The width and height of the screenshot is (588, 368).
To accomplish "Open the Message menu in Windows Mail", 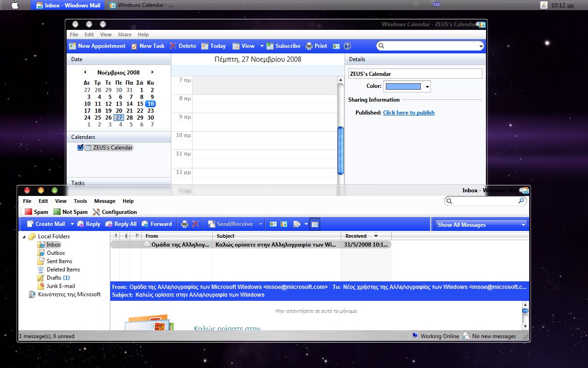I will coord(105,201).
